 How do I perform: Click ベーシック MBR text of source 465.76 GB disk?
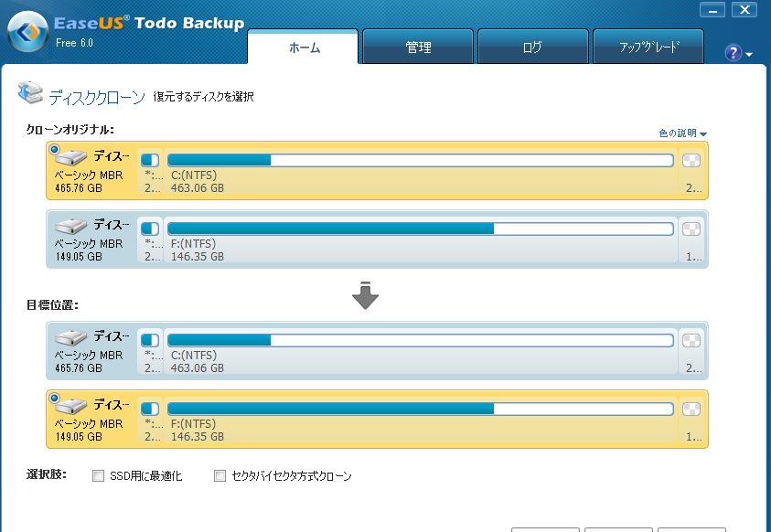pyautogui.click(x=89, y=176)
